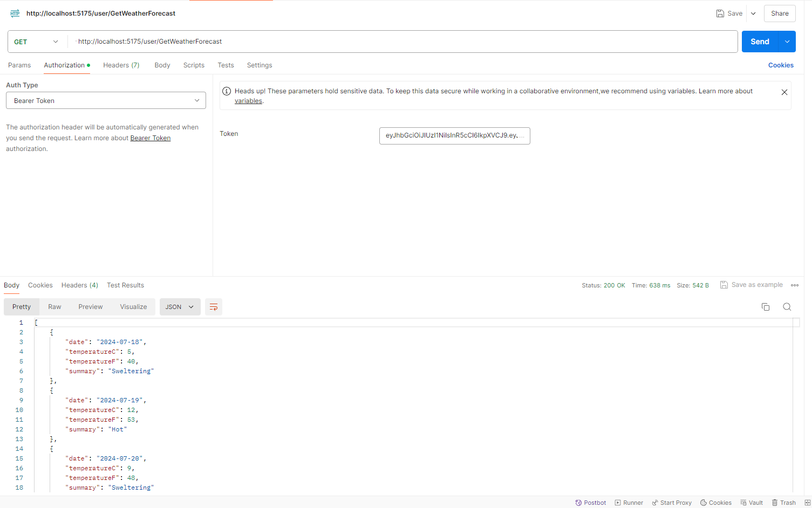Click the request URL field
812x508 pixels.
click(402, 42)
